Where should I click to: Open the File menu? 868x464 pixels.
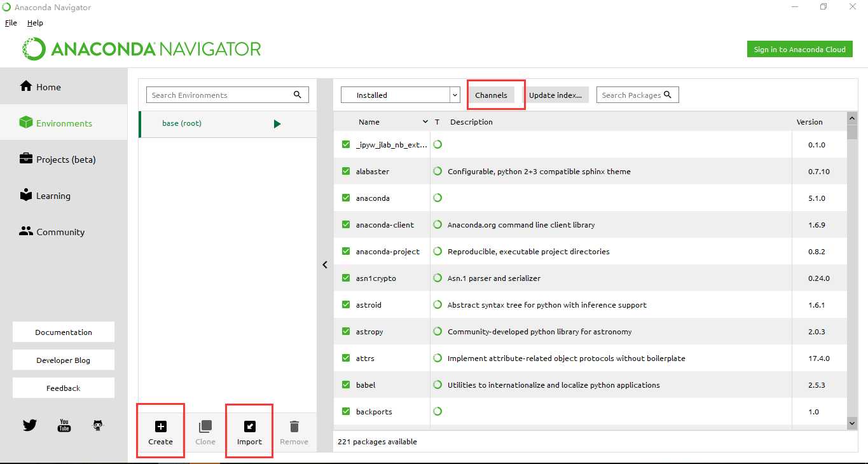(x=11, y=22)
